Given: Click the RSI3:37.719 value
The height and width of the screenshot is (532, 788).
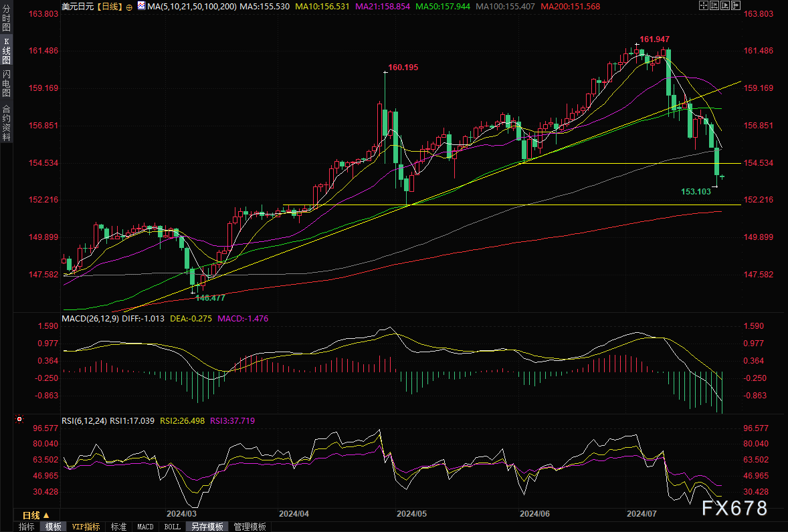Looking at the screenshot, I should 232,420.
